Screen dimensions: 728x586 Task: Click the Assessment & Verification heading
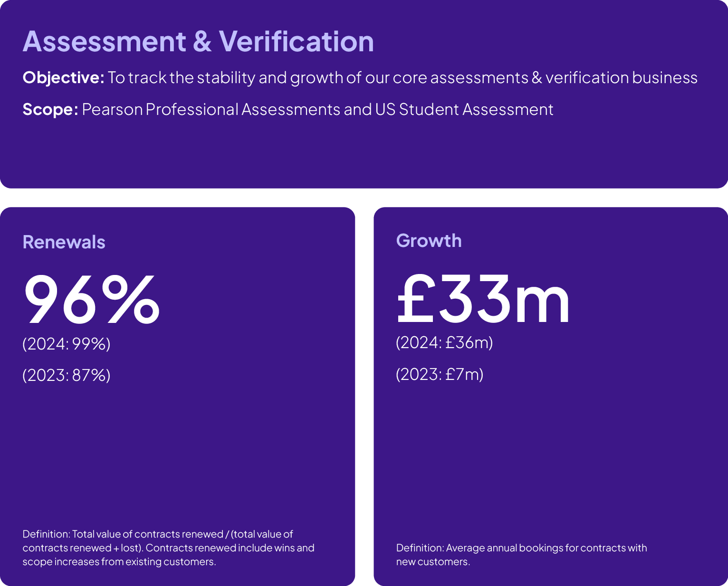198,41
